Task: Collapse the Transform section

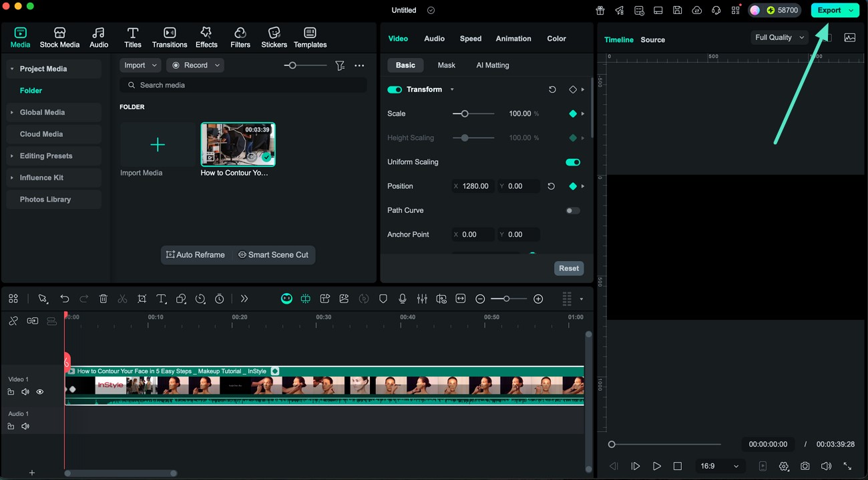Action: (x=452, y=89)
